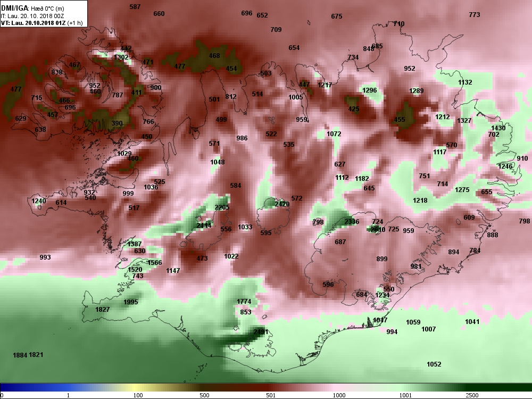
Task: Click the 2205 value
Action: 222,207
